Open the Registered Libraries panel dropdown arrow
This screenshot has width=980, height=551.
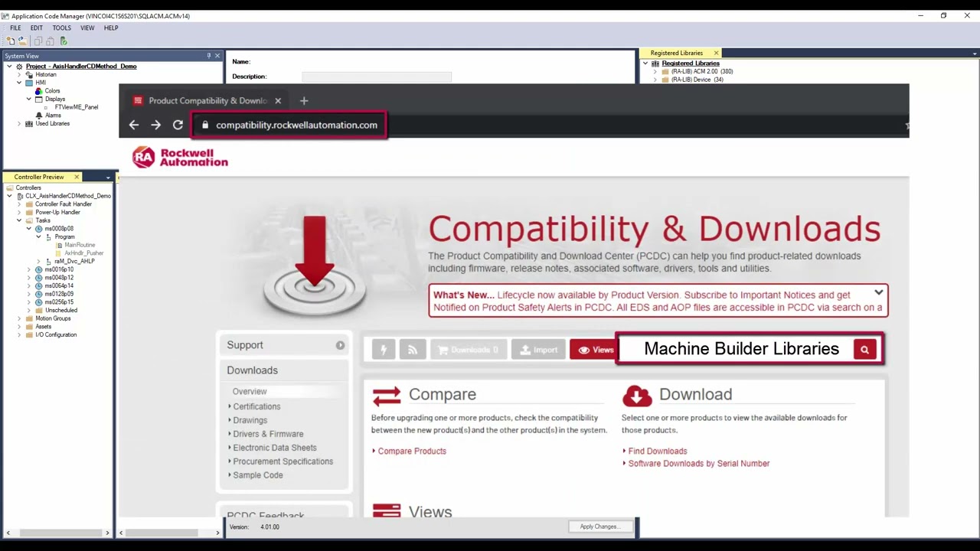(975, 54)
